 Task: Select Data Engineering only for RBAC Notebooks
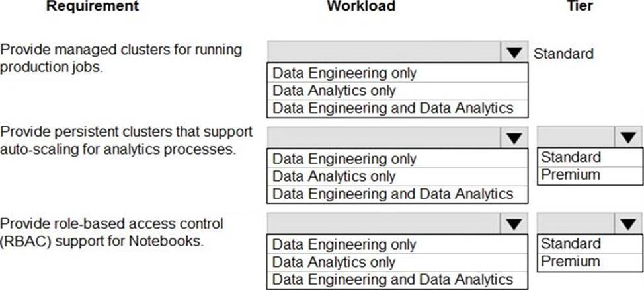click(x=397, y=245)
